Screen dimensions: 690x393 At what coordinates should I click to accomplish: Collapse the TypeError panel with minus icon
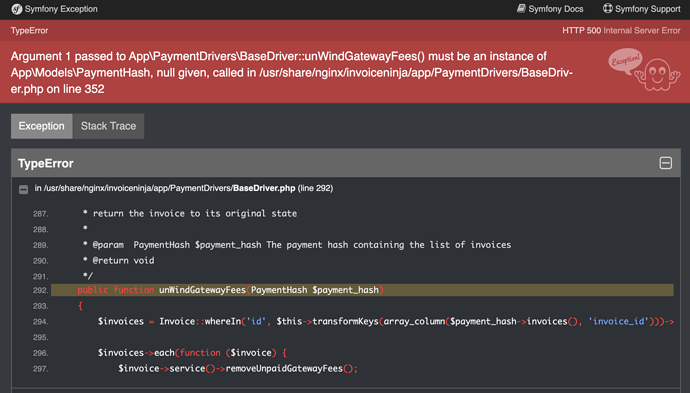[x=666, y=163]
